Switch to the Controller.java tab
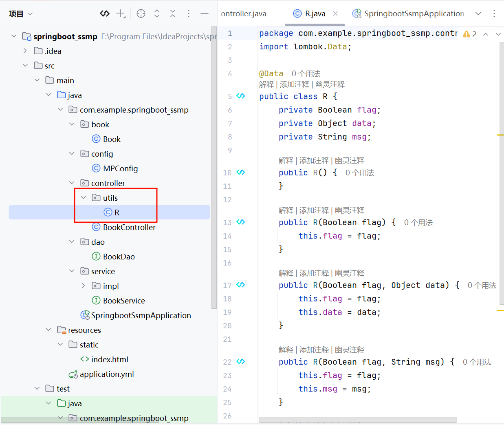 [242, 13]
